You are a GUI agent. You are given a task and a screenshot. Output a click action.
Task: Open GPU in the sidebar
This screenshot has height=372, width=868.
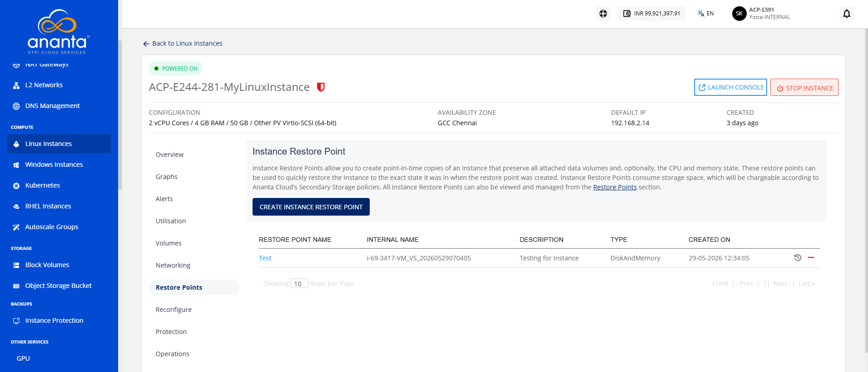[x=23, y=358]
